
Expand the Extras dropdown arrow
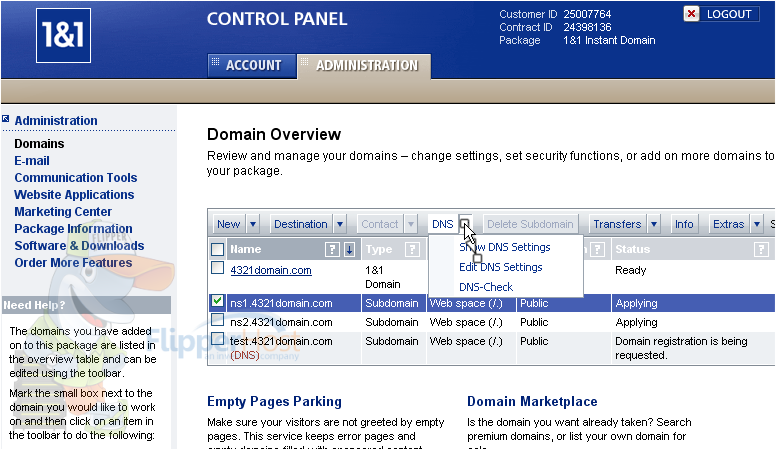757,224
